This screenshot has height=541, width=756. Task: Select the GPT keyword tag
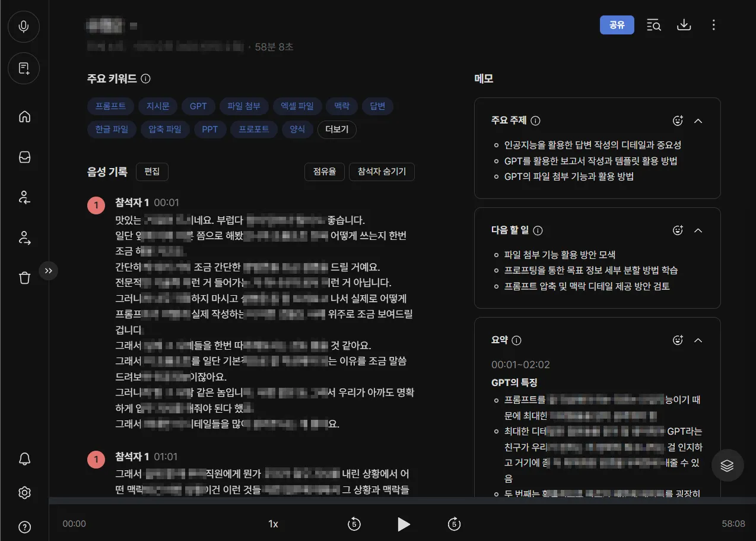coord(198,106)
